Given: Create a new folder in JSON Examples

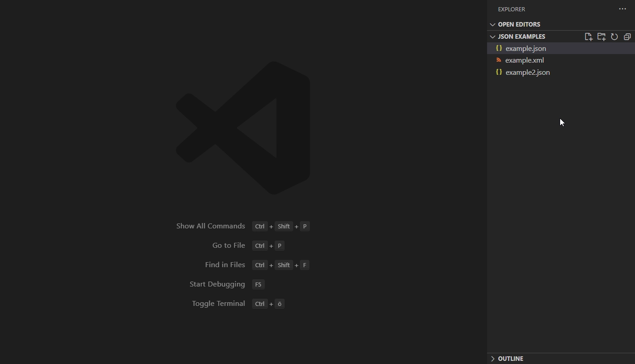Looking at the screenshot, I should [x=601, y=37].
